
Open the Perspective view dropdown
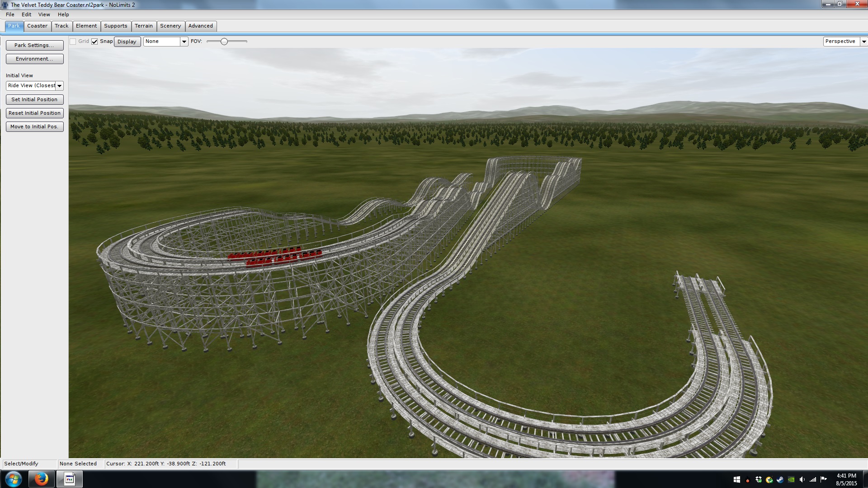(x=863, y=42)
